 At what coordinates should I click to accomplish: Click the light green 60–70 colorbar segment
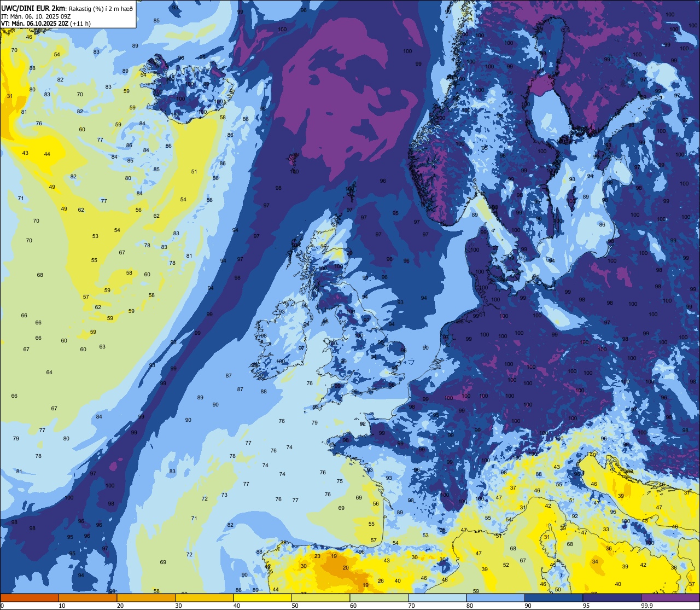click(x=379, y=597)
